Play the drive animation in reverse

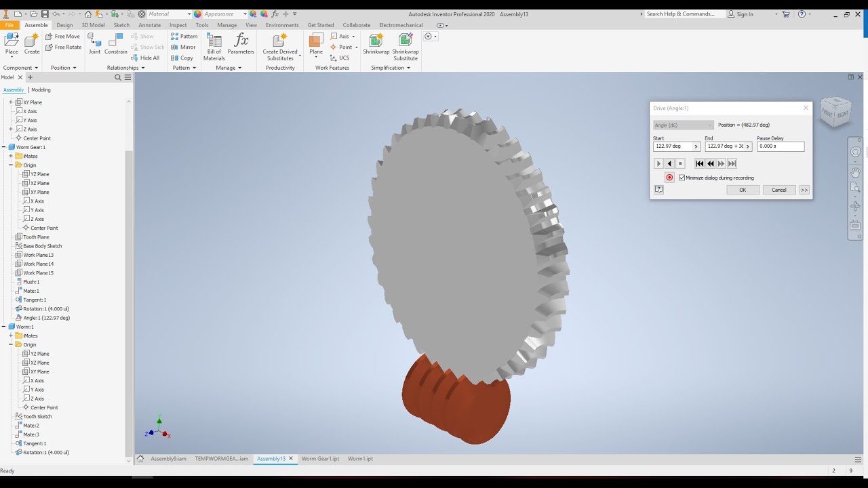669,163
